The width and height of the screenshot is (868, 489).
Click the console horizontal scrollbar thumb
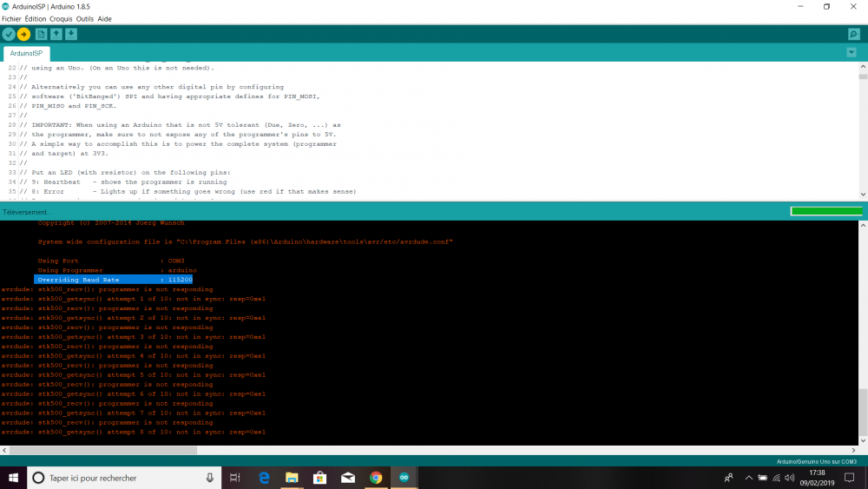pos(103,450)
